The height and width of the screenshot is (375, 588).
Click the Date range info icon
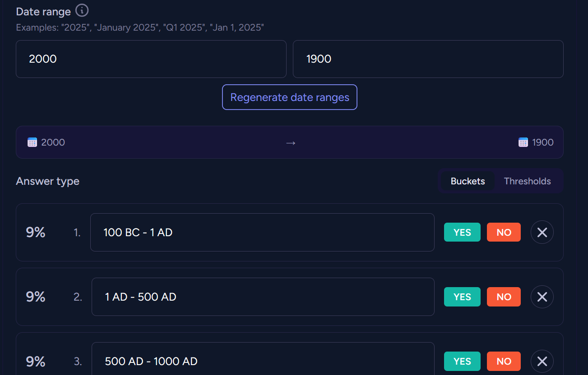point(82,10)
